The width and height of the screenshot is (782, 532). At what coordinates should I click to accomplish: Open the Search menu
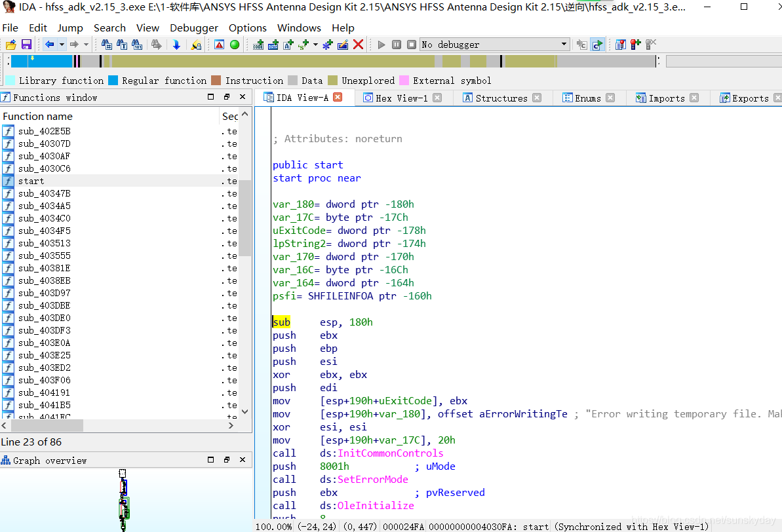pos(109,28)
